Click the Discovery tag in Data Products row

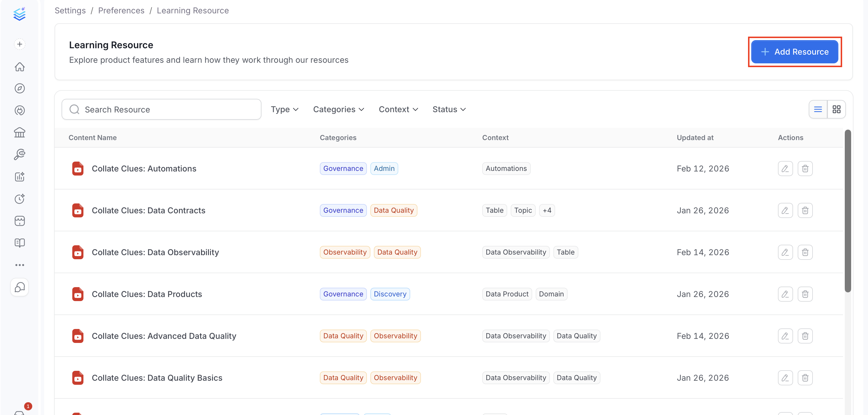tap(390, 294)
